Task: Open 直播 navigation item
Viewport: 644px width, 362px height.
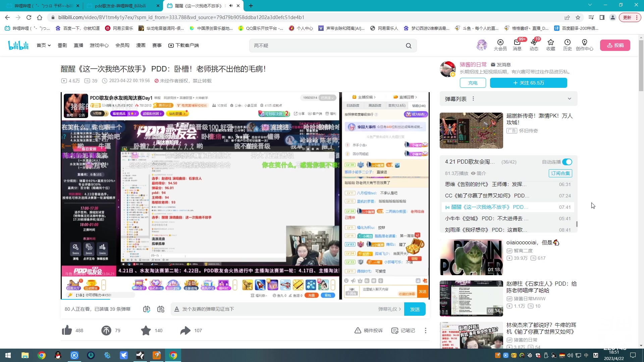Action: tap(78, 45)
